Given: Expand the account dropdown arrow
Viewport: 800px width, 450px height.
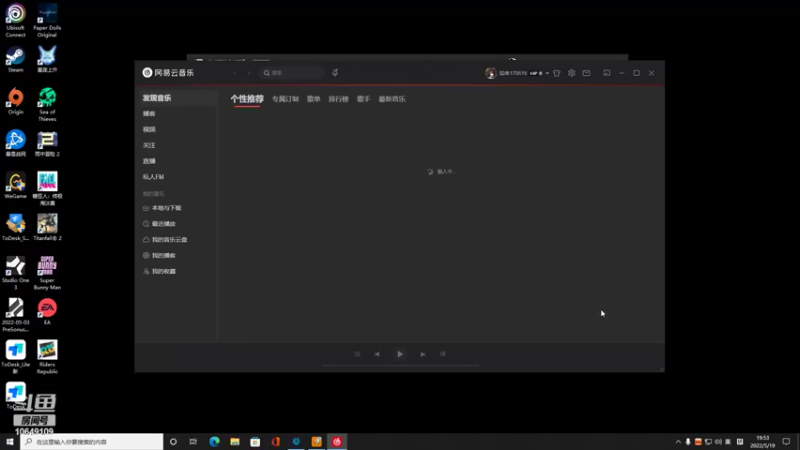Looking at the screenshot, I should point(547,73).
